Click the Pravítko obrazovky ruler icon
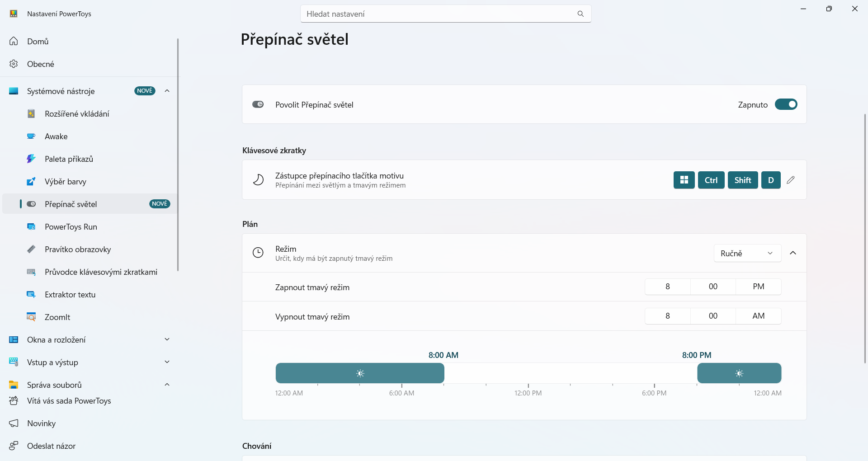The height and width of the screenshot is (461, 868). pos(31,249)
